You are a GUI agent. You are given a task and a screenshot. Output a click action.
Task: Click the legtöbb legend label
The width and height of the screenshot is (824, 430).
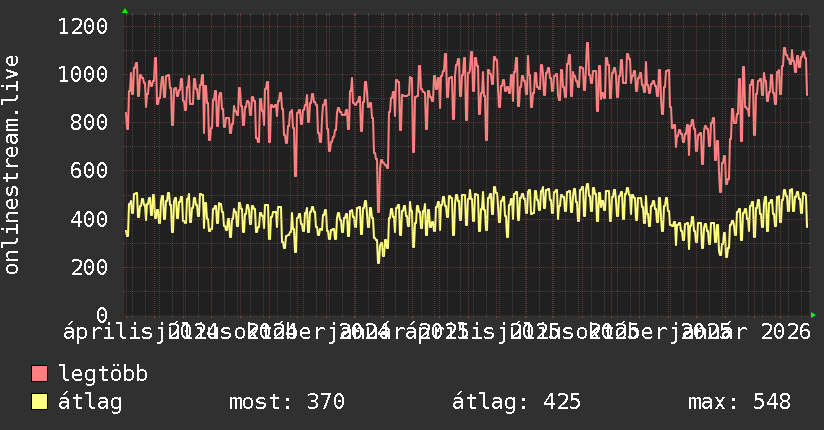tap(103, 374)
